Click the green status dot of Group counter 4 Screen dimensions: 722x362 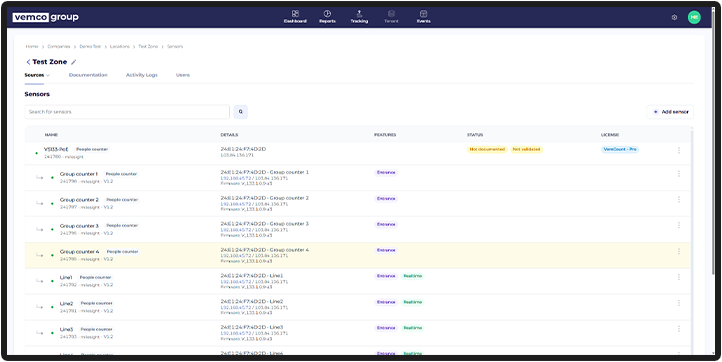coord(52,255)
